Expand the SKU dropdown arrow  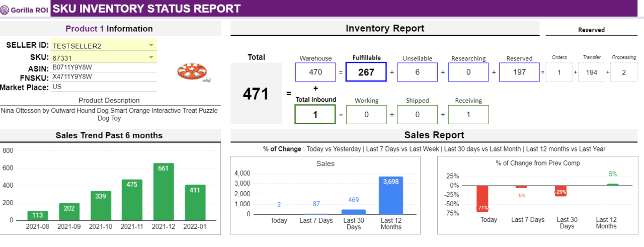(x=151, y=57)
